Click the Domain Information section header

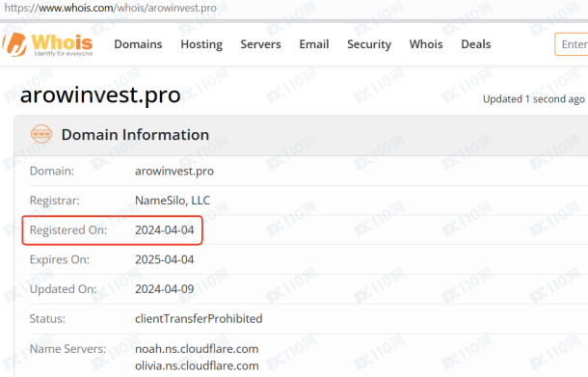[135, 135]
